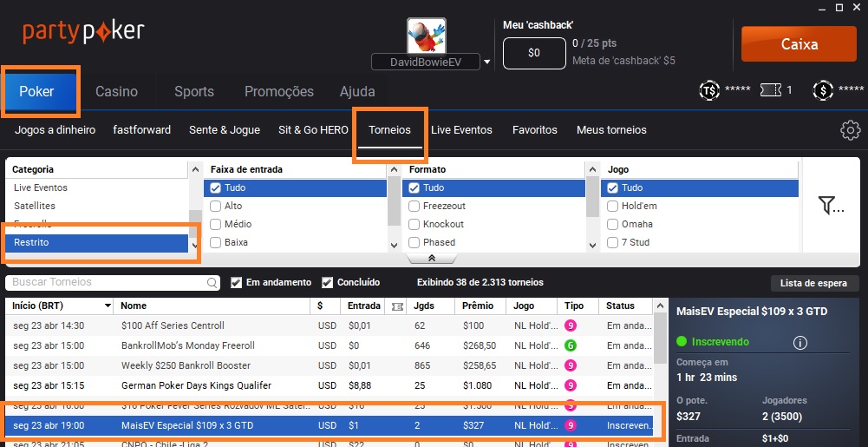
Task: Enable the Omaha game checkbox
Action: pyautogui.click(x=612, y=224)
